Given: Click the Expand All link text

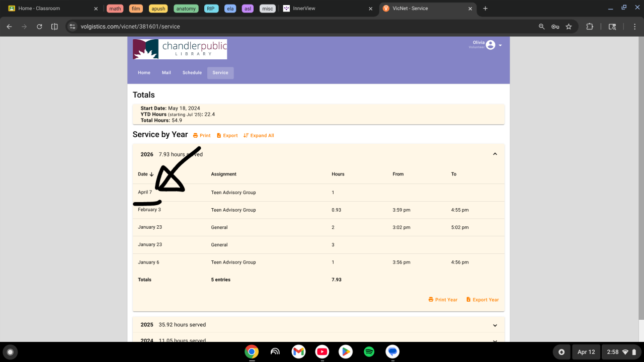Looking at the screenshot, I should coord(262,136).
